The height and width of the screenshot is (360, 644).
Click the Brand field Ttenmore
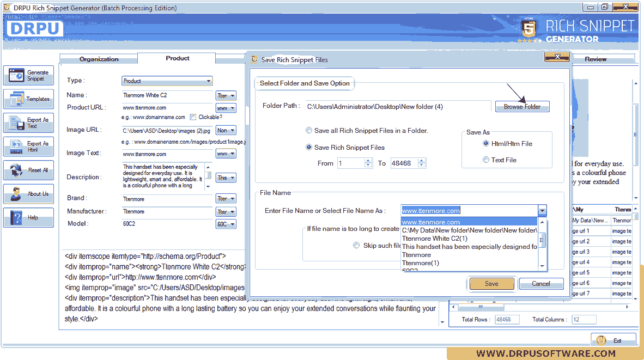(x=167, y=199)
